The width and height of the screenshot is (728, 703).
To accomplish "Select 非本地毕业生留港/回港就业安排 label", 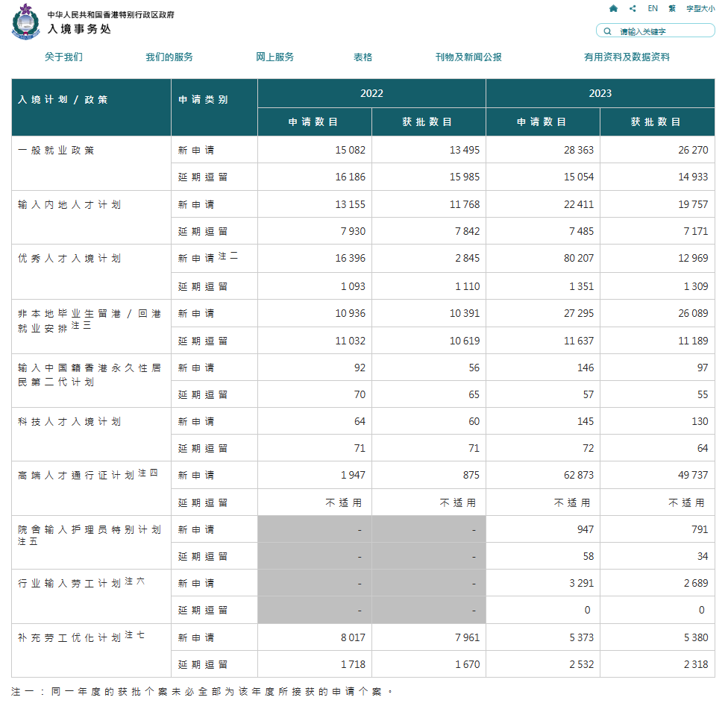I will 90,320.
